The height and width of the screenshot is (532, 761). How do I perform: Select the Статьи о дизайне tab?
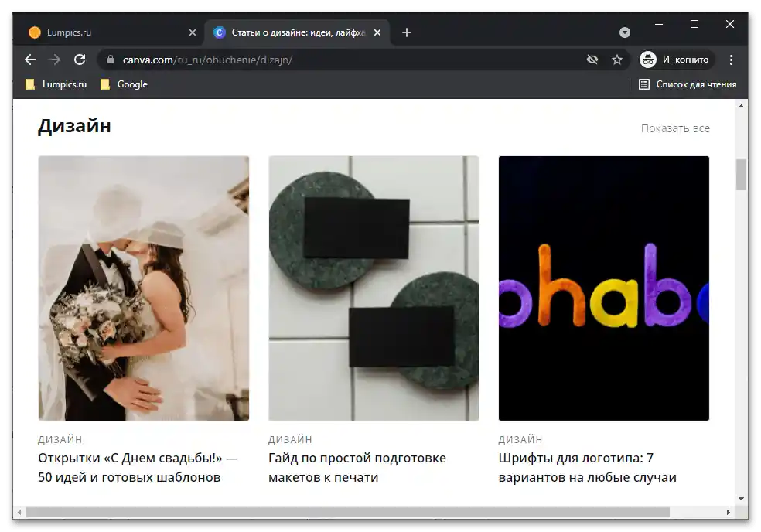(298, 32)
